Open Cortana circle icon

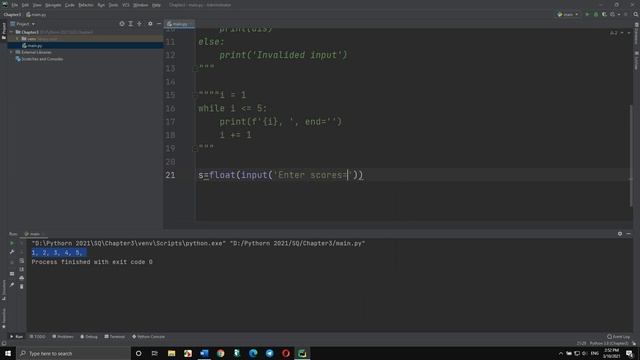coord(138,353)
